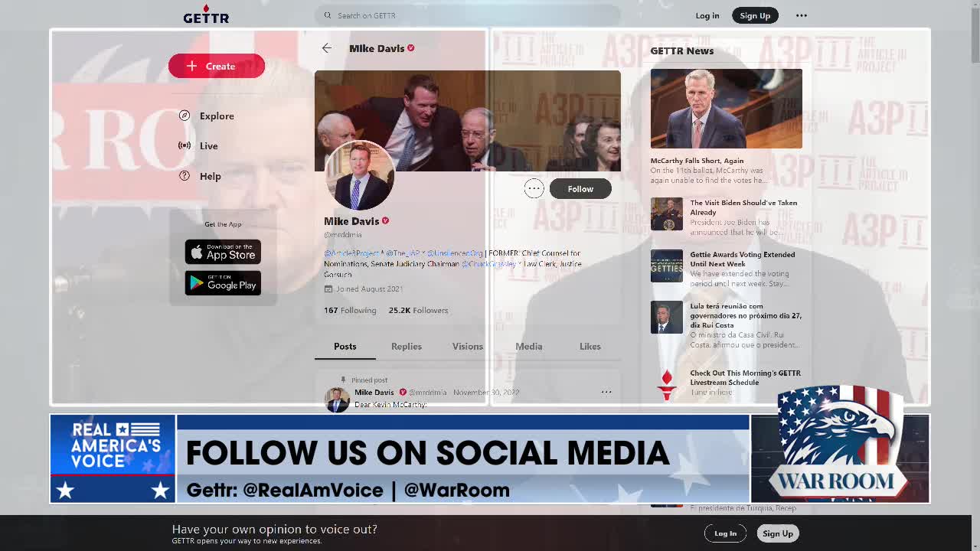Click Log in in the header

click(x=707, y=15)
